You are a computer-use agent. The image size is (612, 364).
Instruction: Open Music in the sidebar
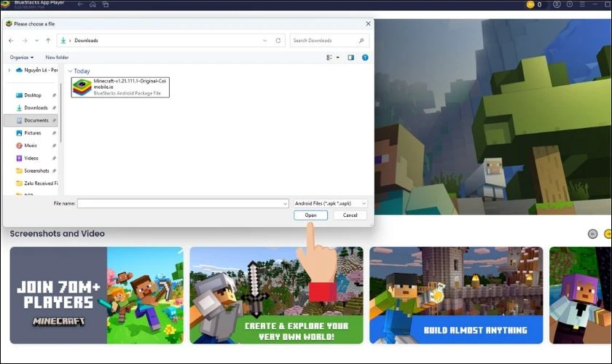[31, 146]
